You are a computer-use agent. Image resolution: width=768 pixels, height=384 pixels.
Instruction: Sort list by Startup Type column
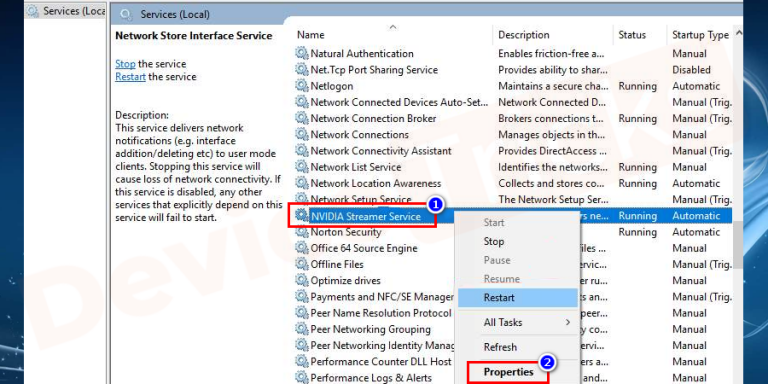700,35
